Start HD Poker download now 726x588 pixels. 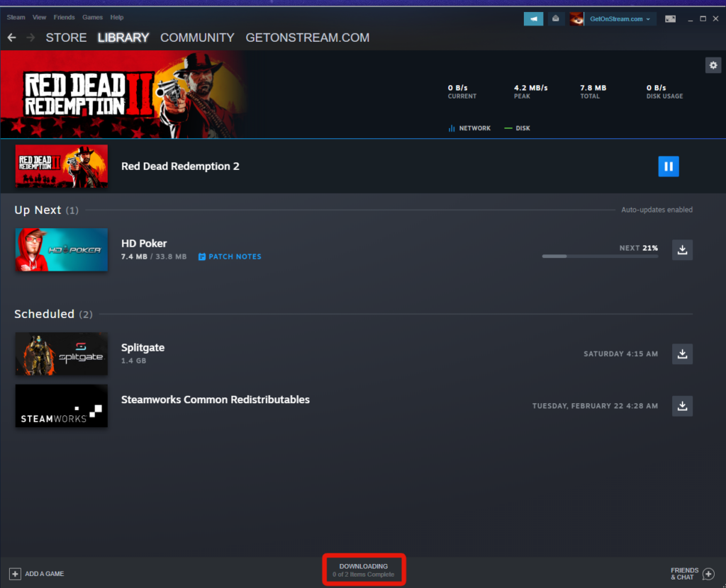682,250
